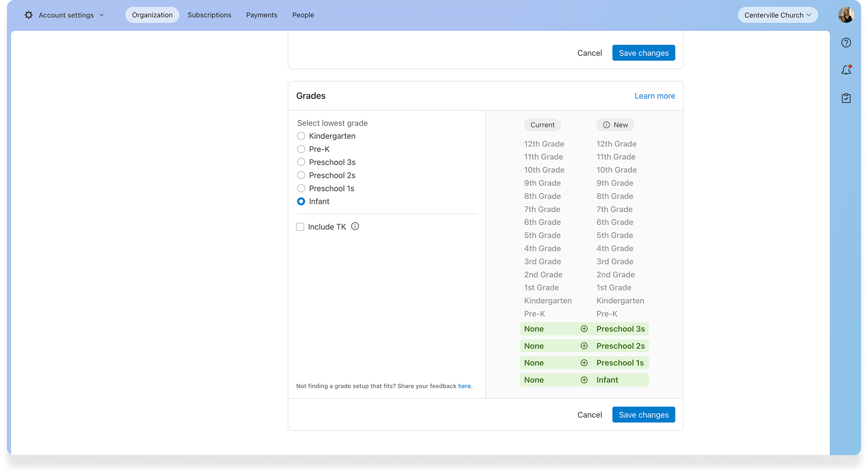The width and height of the screenshot is (868, 474).
Task: Switch to the Subscriptions tab
Action: (209, 15)
